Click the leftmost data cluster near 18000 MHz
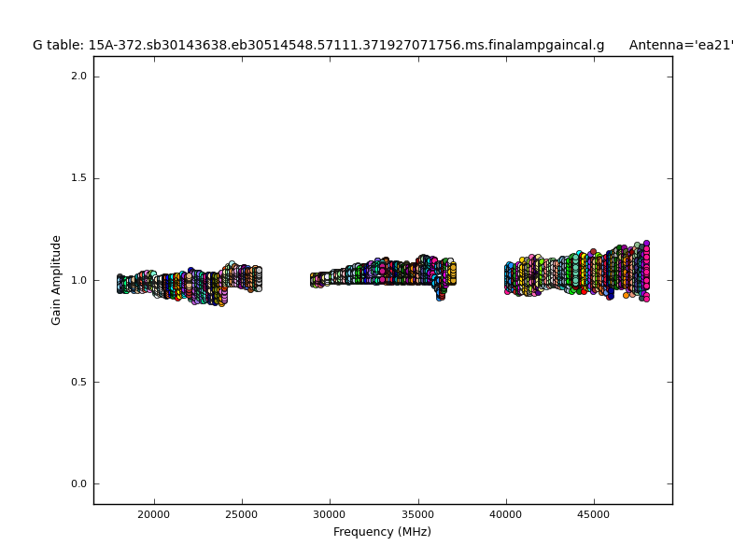The height and width of the screenshot is (560, 747). (x=121, y=284)
